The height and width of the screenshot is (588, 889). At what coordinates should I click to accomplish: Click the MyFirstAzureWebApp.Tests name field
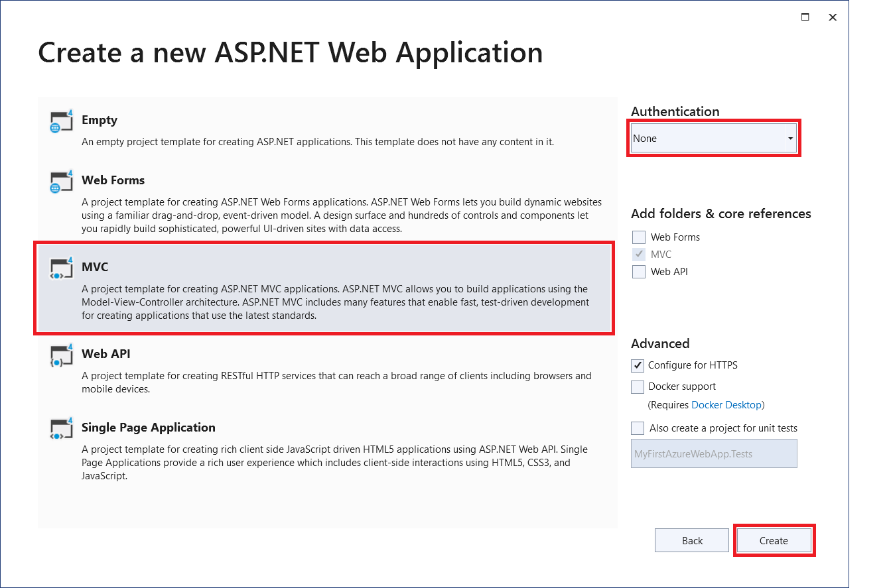click(714, 454)
